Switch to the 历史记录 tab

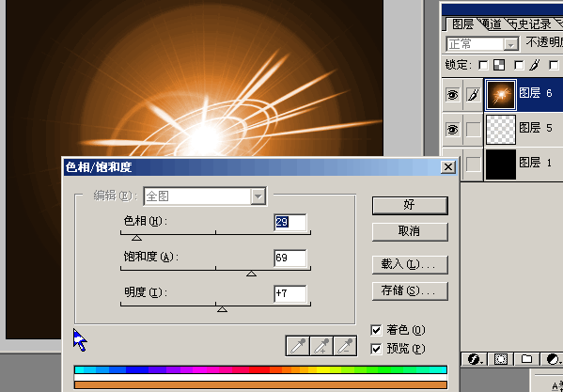click(x=530, y=24)
